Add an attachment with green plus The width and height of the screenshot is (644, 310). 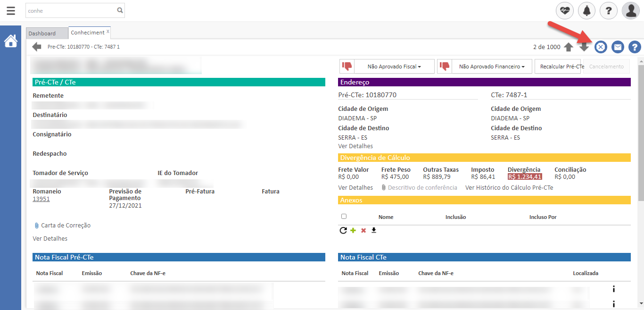(353, 230)
